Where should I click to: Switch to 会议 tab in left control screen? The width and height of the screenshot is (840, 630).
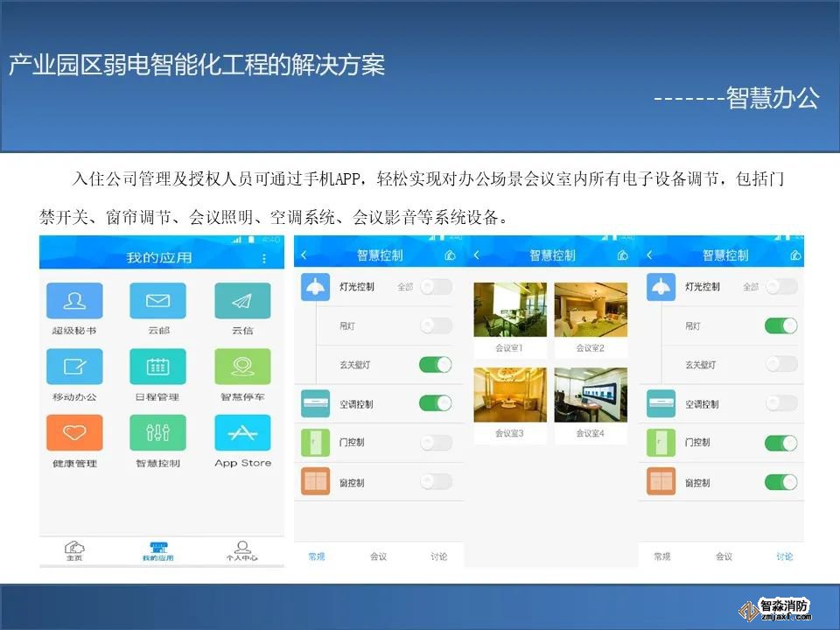(378, 556)
